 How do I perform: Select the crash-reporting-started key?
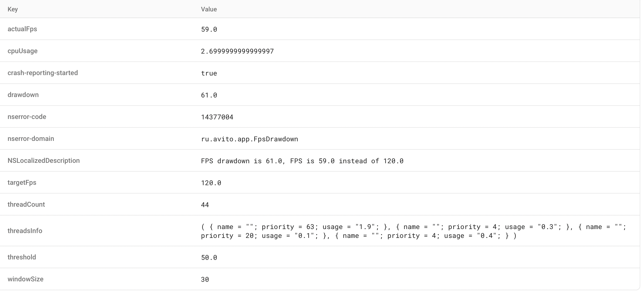(x=43, y=73)
